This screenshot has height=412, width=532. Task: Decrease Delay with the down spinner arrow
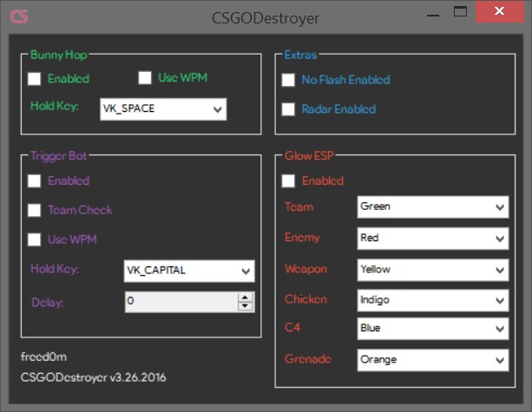(245, 306)
